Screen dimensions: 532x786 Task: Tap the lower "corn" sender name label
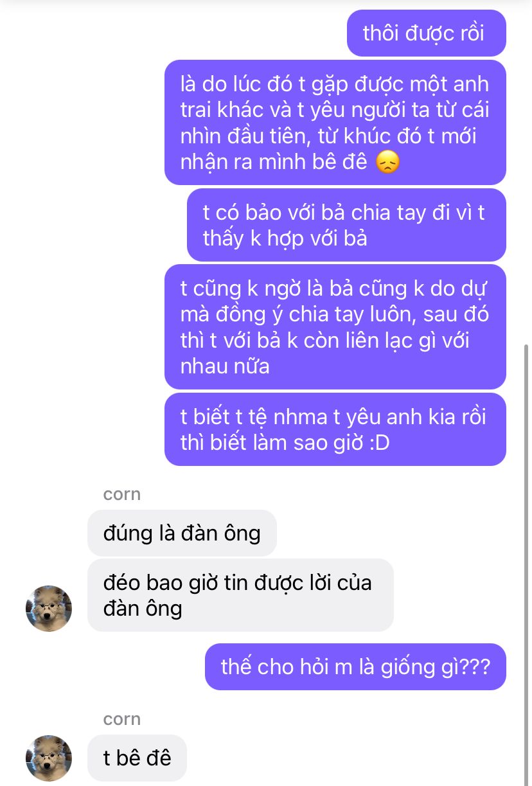122,719
